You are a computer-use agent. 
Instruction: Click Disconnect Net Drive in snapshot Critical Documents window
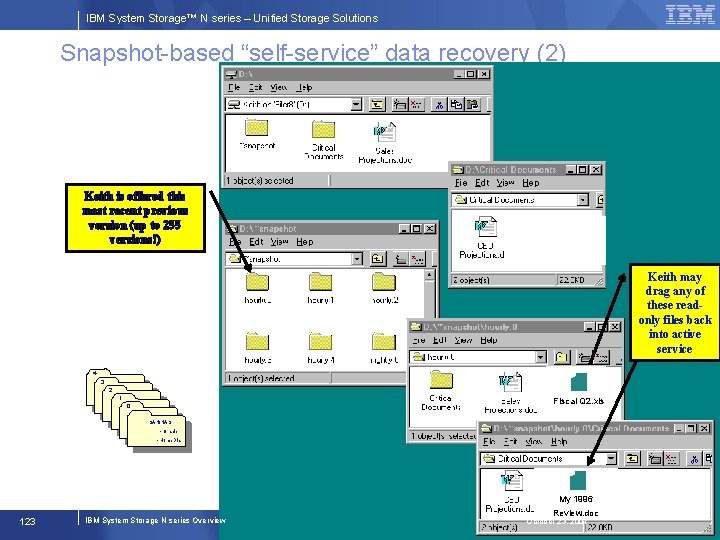tap(672, 458)
